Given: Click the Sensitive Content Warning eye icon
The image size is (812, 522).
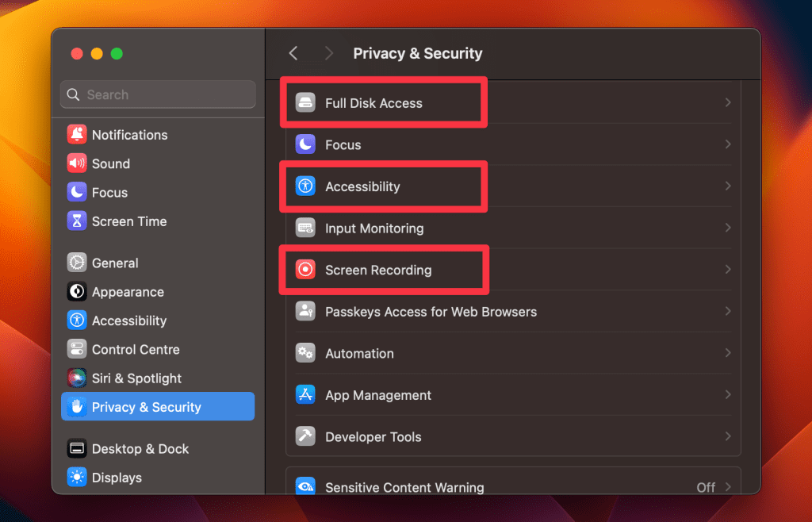Looking at the screenshot, I should pos(305,486).
